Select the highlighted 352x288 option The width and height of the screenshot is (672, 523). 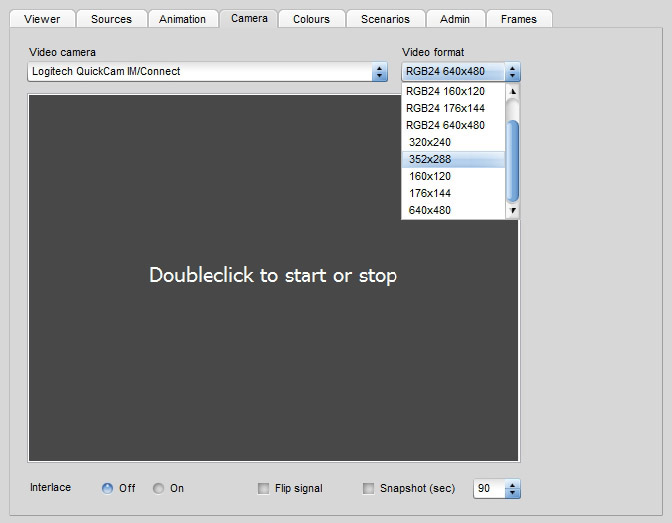pos(430,159)
